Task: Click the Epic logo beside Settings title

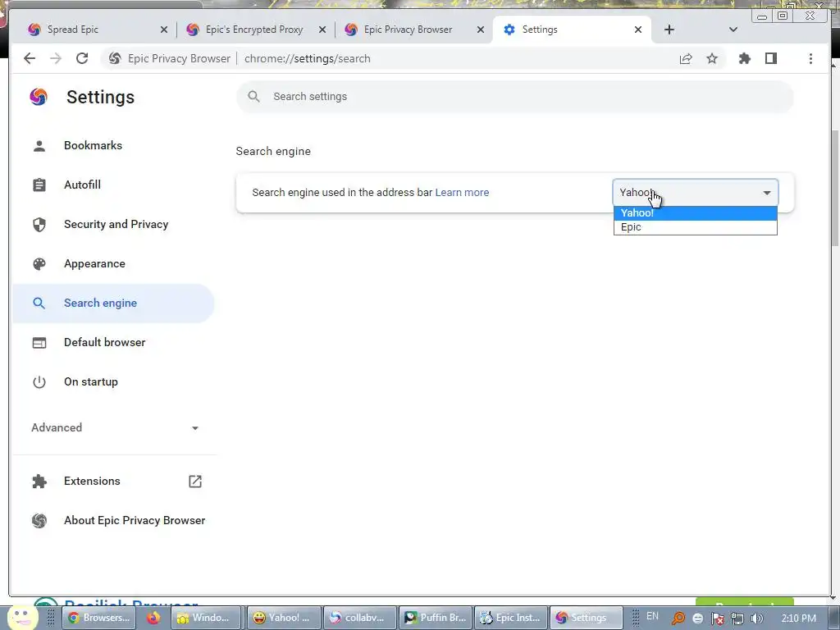Action: (39, 97)
